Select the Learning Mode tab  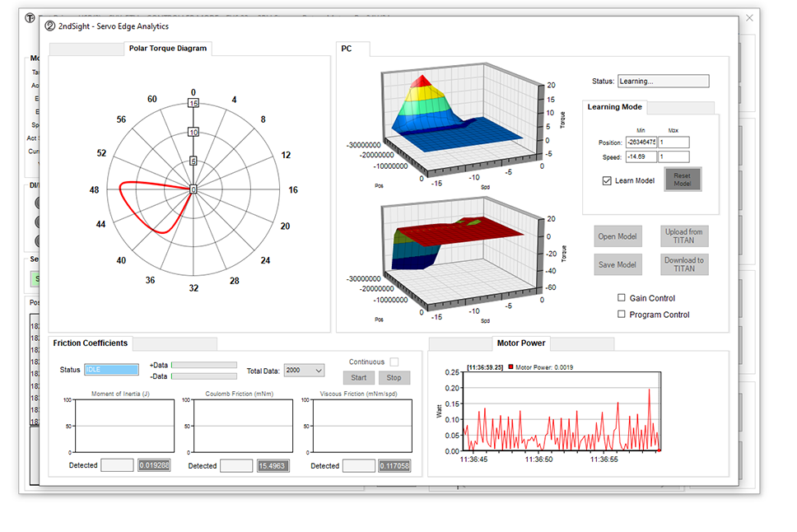tap(614, 107)
